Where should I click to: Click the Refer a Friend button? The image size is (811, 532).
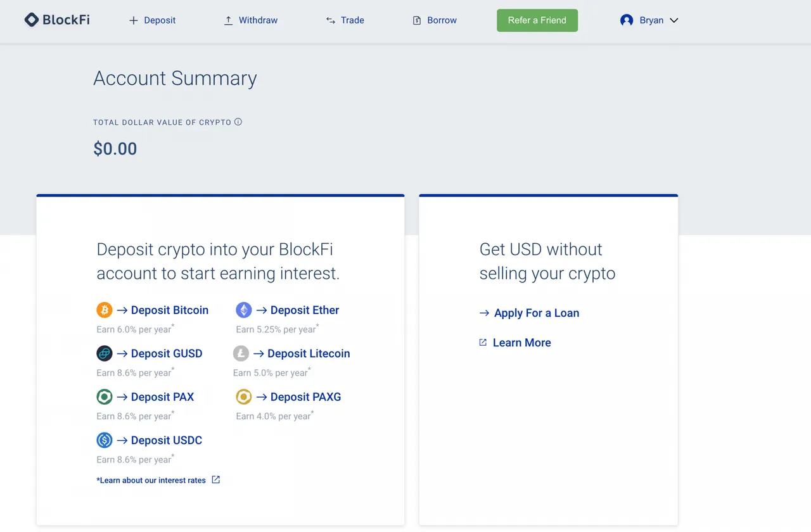tap(537, 20)
